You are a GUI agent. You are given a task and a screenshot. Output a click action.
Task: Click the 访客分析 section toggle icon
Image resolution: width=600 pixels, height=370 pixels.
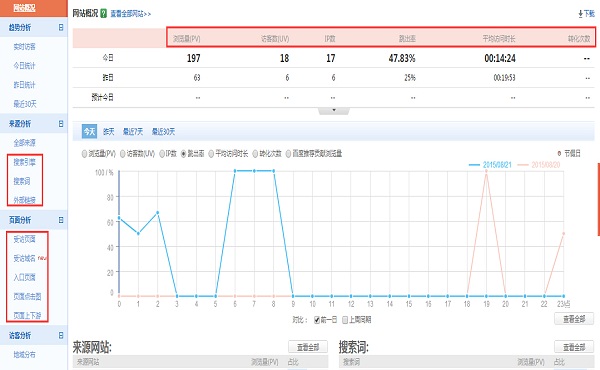[60, 335]
